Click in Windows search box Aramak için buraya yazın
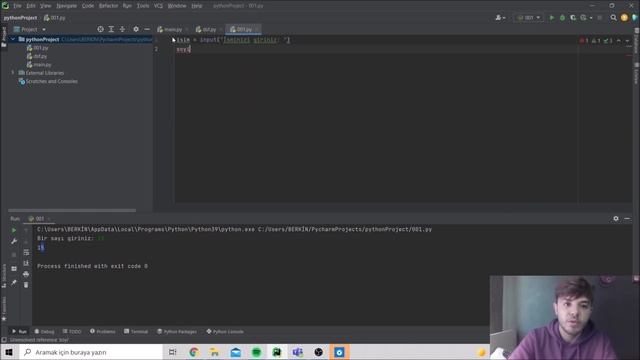This screenshot has width=640, height=360. pyautogui.click(x=91, y=352)
